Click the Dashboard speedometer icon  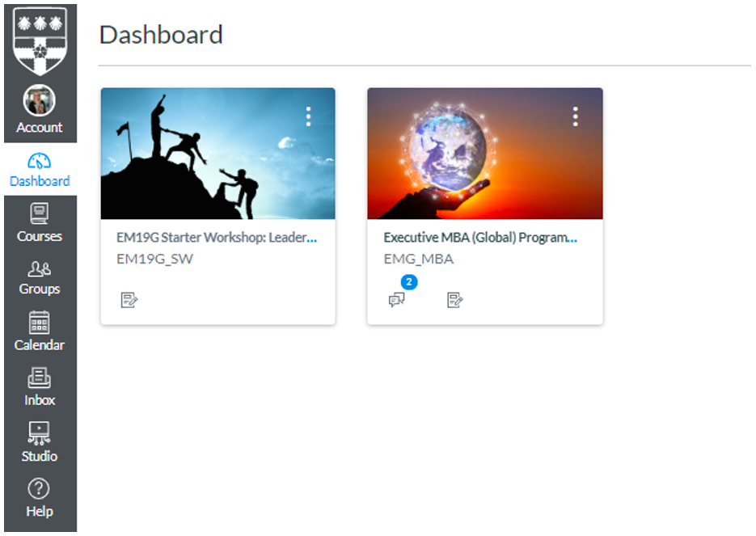tap(39, 160)
